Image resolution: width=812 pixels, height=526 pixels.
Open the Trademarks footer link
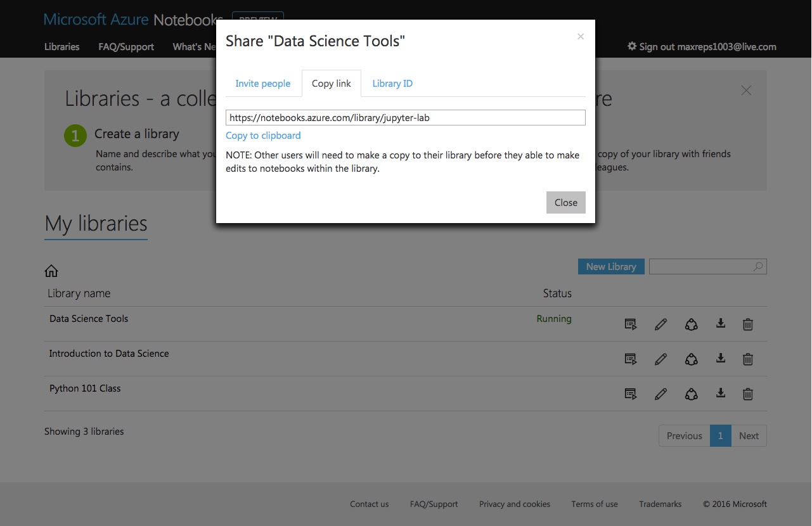[x=661, y=504]
